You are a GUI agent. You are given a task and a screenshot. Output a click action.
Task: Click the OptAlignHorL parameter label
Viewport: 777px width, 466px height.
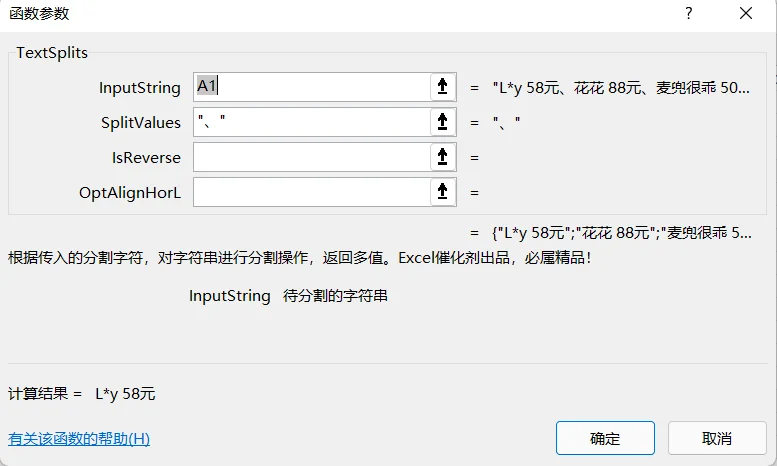pos(130,192)
